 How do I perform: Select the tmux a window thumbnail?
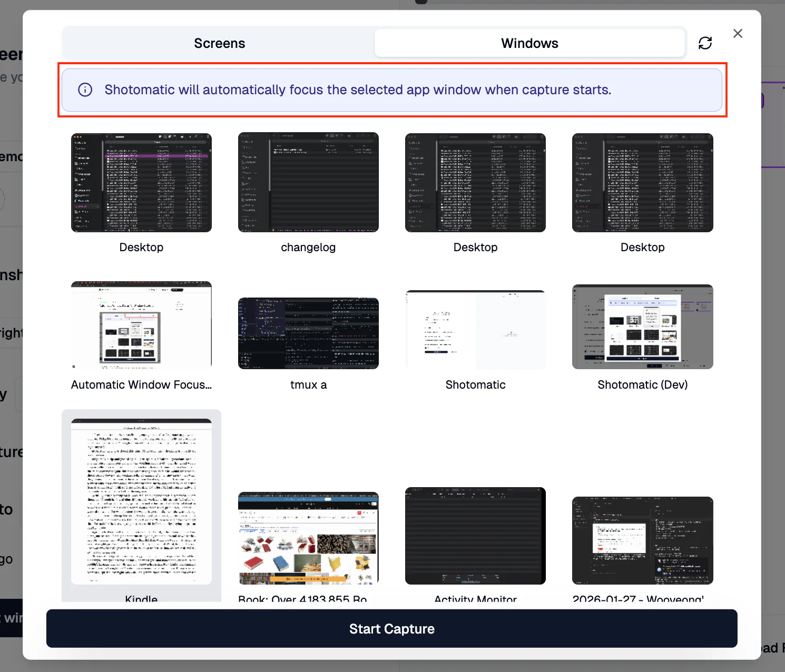pyautogui.click(x=308, y=333)
